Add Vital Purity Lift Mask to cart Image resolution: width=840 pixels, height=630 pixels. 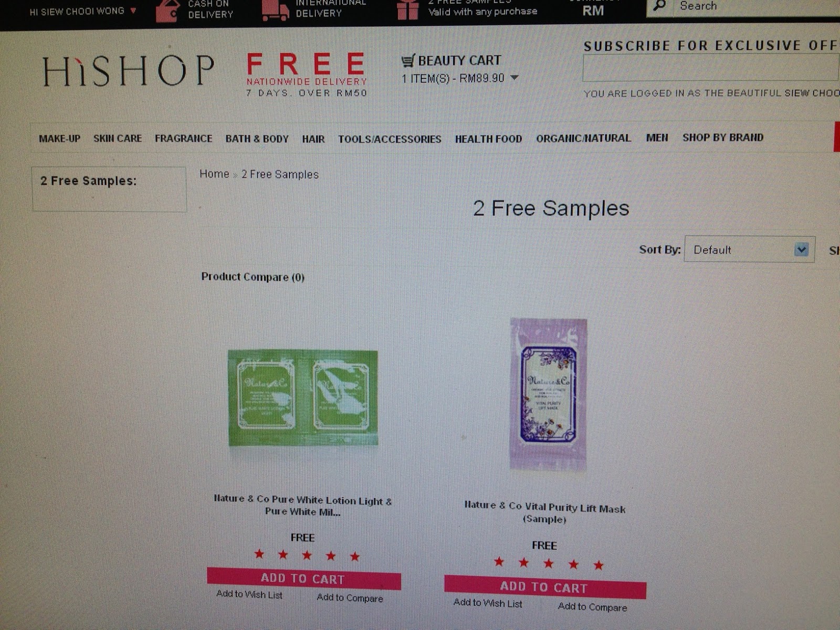545,587
